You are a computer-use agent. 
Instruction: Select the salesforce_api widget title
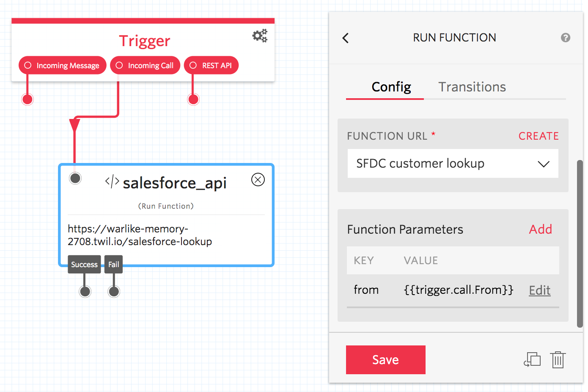175,183
